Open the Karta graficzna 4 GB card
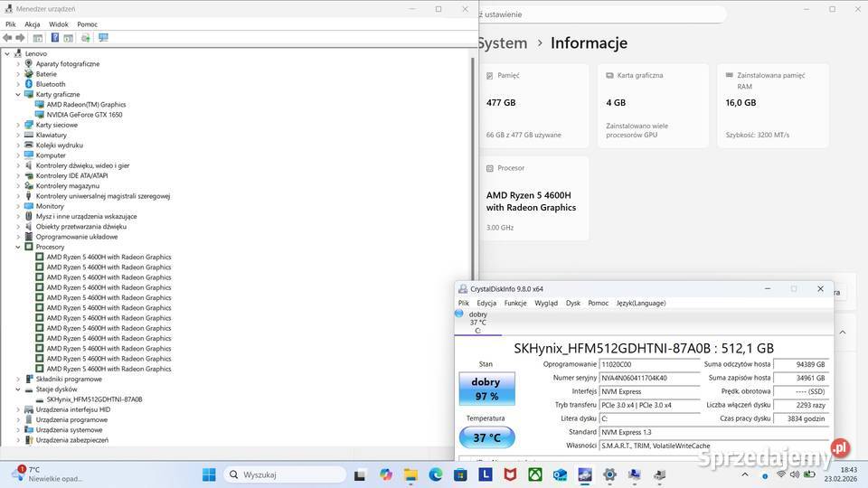The image size is (868, 488). click(653, 105)
